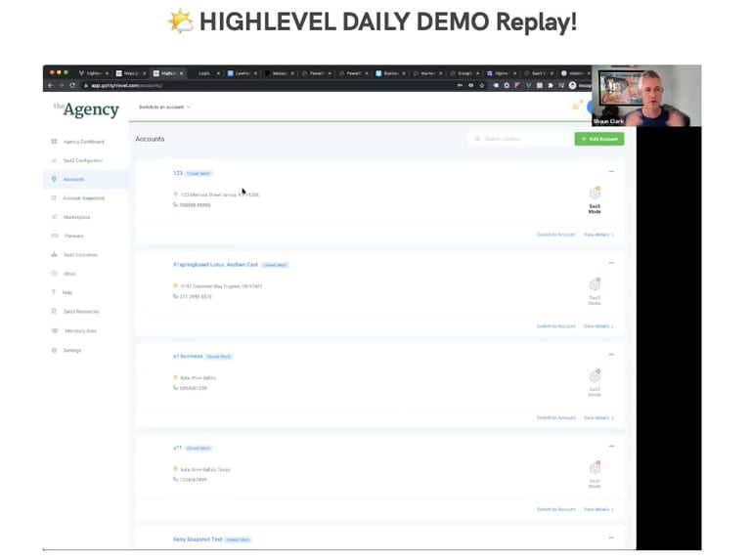Click the location pin icon on 123 card
The width and height of the screenshot is (751, 560).
tap(175, 194)
